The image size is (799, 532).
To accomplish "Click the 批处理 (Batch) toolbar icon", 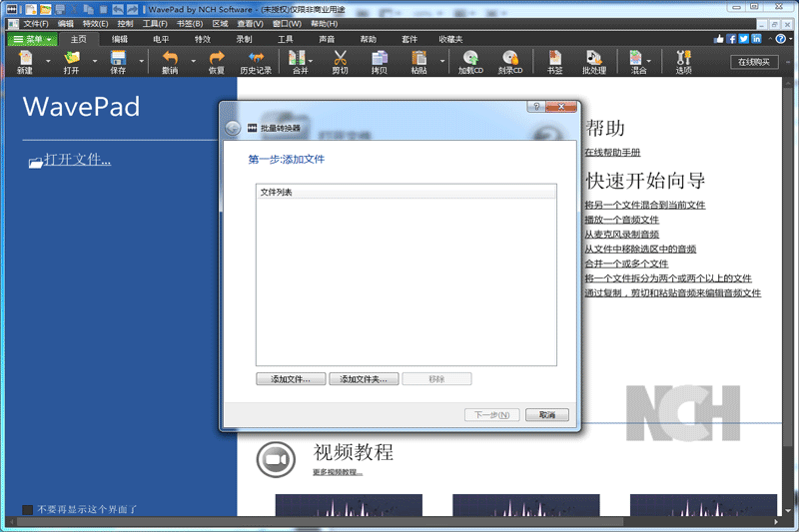I will (x=594, y=62).
